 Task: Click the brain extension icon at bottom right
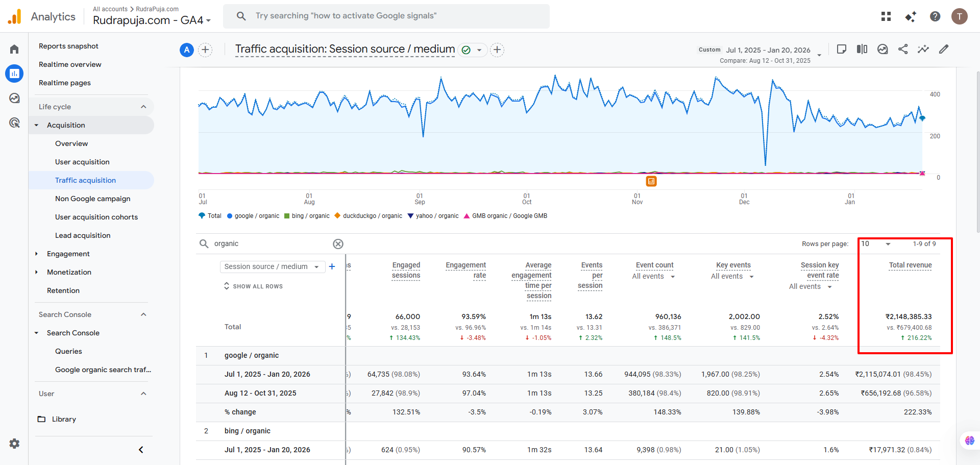[970, 440]
